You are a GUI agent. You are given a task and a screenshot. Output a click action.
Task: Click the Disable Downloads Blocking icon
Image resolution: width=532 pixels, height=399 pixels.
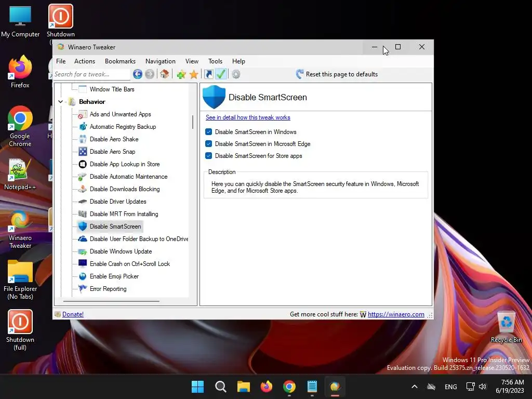(x=83, y=189)
